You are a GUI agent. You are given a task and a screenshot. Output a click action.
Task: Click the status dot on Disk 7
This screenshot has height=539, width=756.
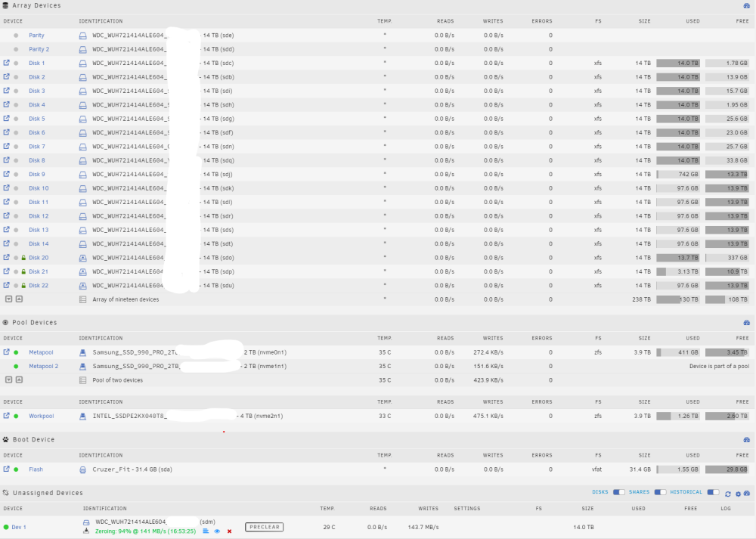click(16, 147)
